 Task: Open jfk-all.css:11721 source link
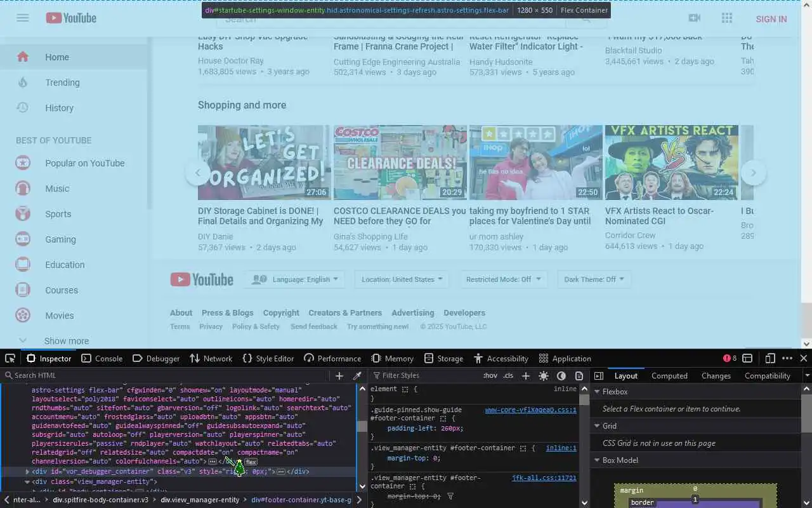tap(544, 478)
